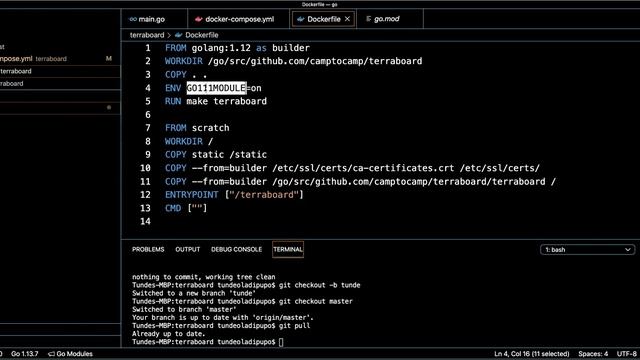Image resolution: width=640 pixels, height=360 pixels.
Task: Switch to the docker-compose.yml tab
Action: click(x=239, y=19)
